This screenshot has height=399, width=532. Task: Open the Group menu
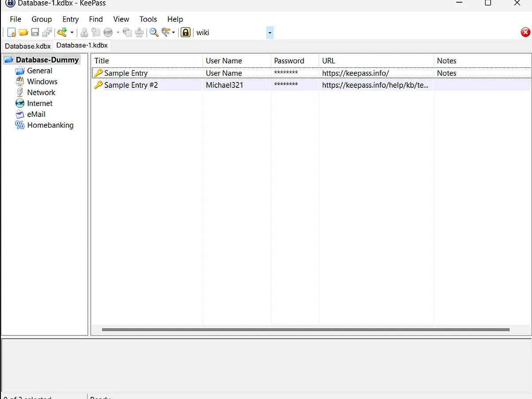pyautogui.click(x=42, y=19)
